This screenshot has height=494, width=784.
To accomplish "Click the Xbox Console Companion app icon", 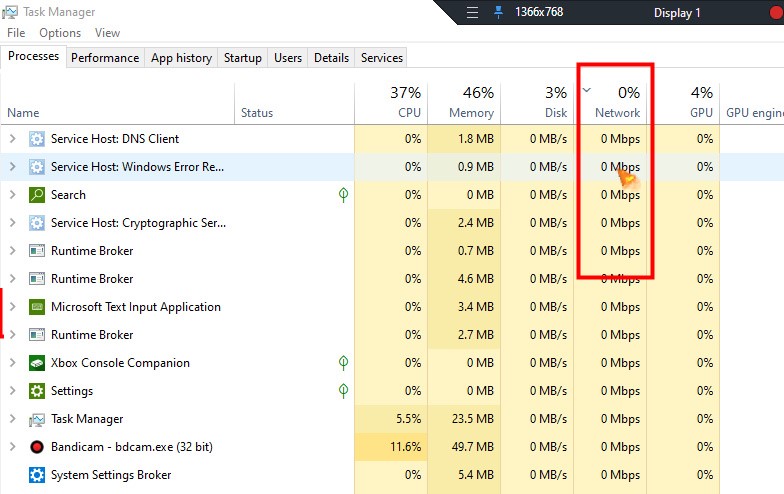I will click(x=37, y=363).
